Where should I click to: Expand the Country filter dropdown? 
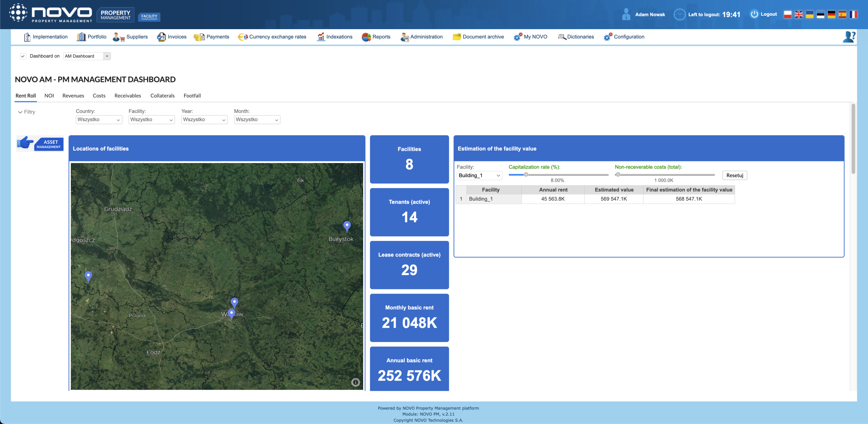point(99,120)
